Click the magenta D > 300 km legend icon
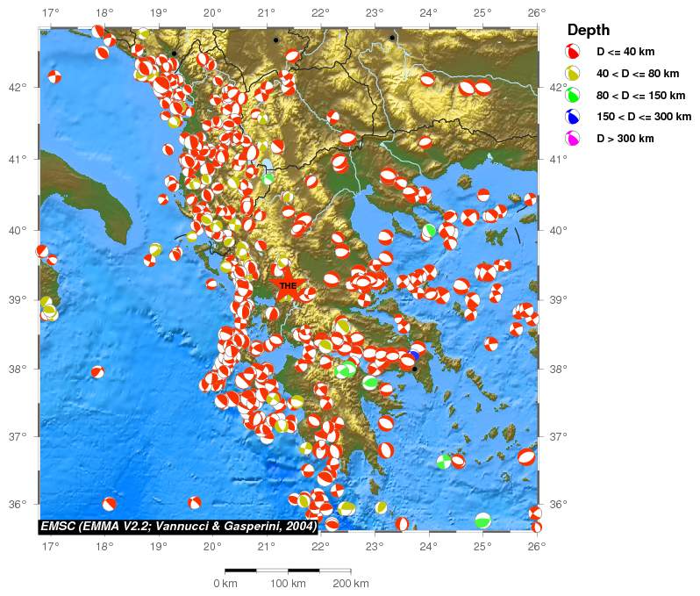Screen dimensions: 700x596 pyautogui.click(x=573, y=138)
